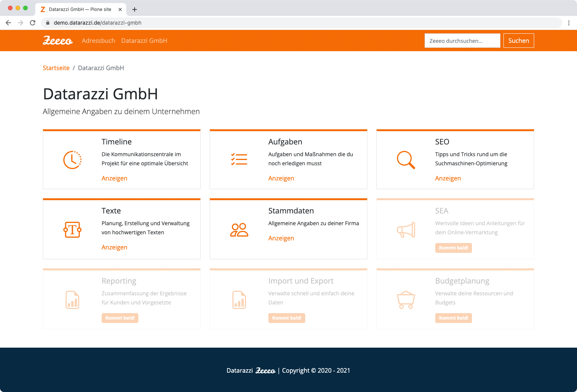Click the SEO card heading
The height and width of the screenshot is (392, 577).
click(x=442, y=142)
